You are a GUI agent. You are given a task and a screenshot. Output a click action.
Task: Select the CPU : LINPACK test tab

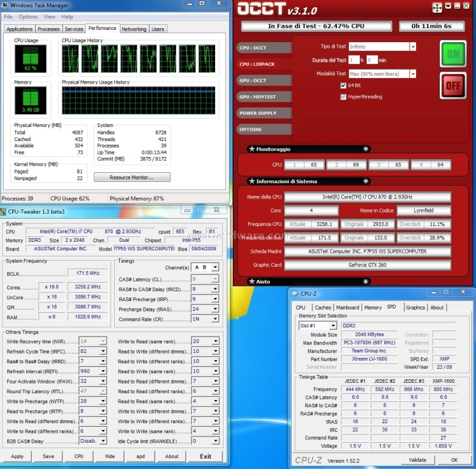(x=263, y=64)
